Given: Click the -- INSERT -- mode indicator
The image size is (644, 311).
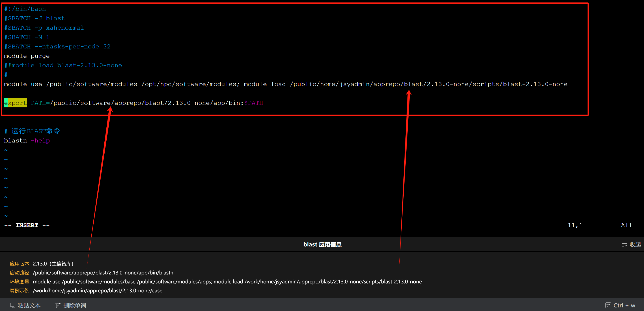Looking at the screenshot, I should click(27, 225).
